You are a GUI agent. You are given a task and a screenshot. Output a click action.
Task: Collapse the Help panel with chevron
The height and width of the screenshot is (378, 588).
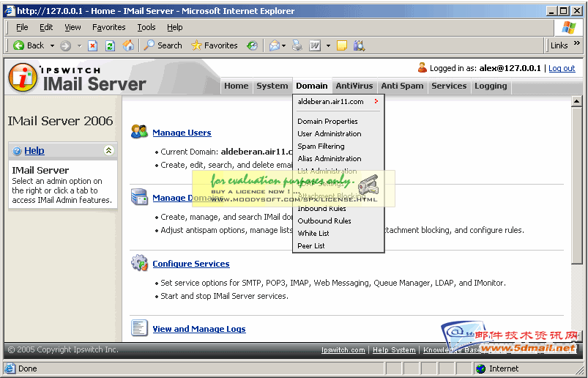tap(108, 151)
